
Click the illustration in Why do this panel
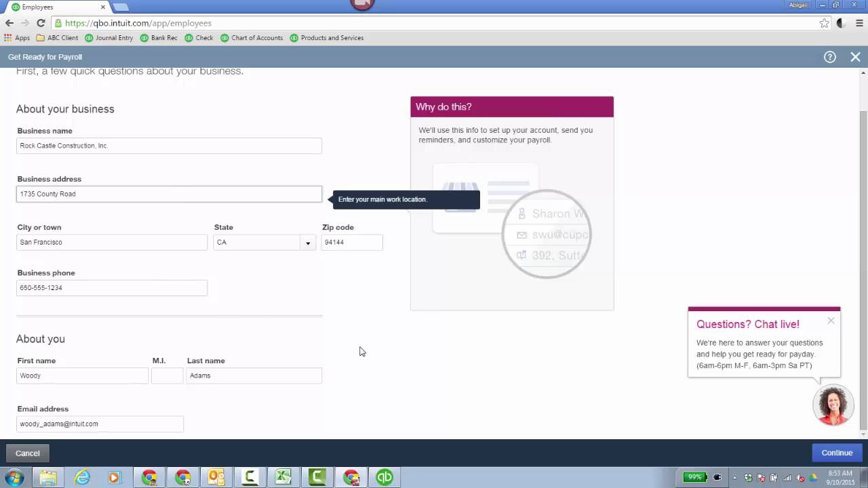click(512, 220)
